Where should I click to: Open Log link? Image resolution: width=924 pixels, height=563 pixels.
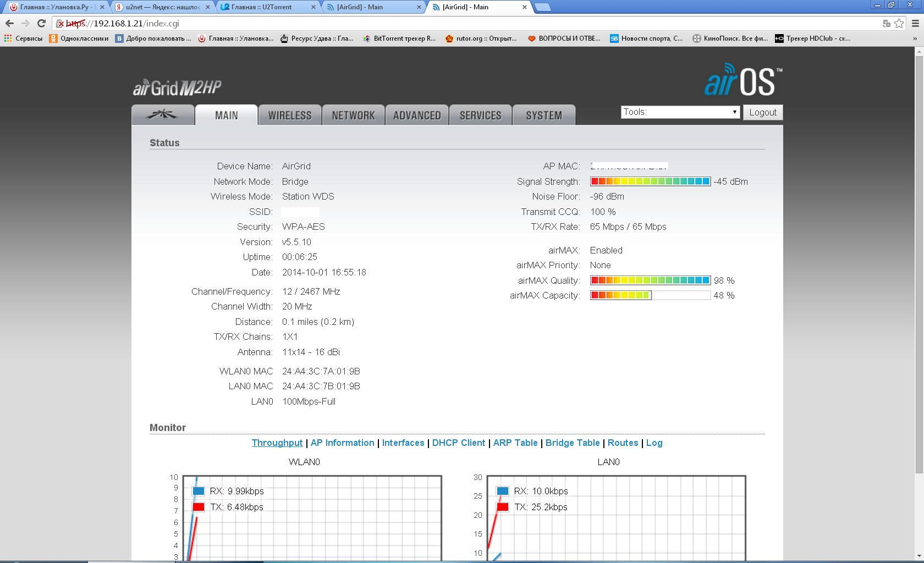point(654,443)
